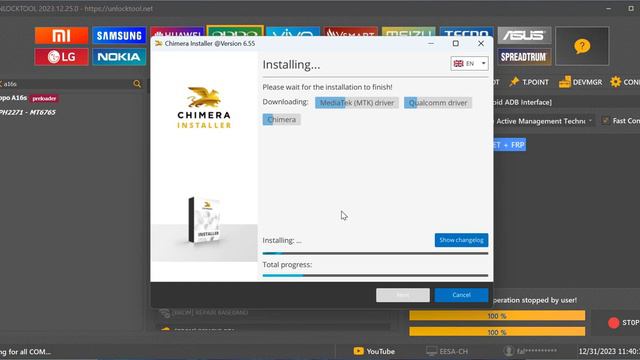This screenshot has height=360, width=640.
Task: Click the Installing progress bar
Action: (375, 253)
